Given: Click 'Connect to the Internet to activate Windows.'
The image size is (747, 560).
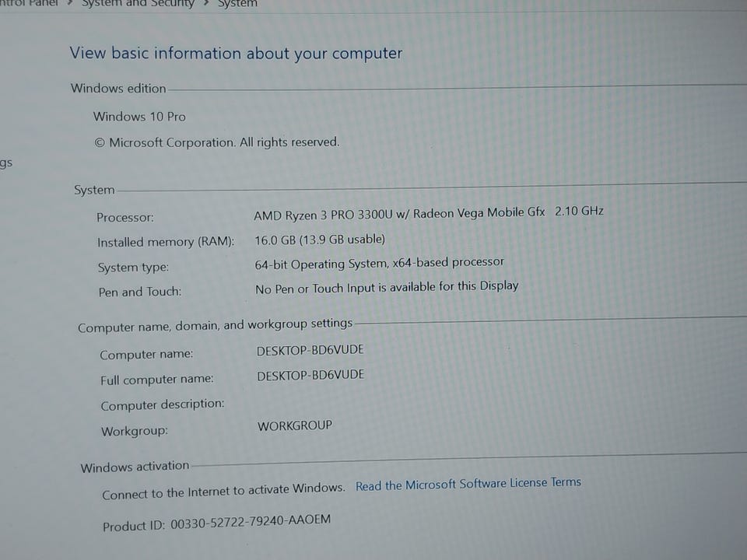Looking at the screenshot, I should [x=223, y=492].
